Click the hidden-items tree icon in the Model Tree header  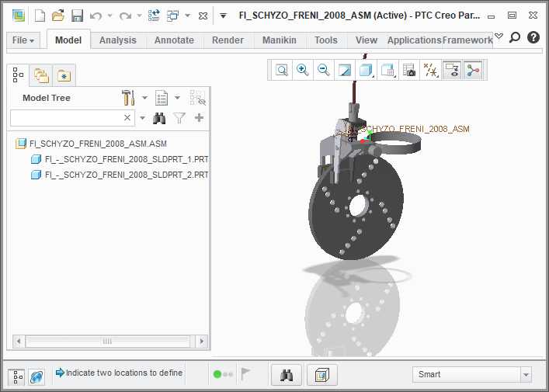pos(197,98)
